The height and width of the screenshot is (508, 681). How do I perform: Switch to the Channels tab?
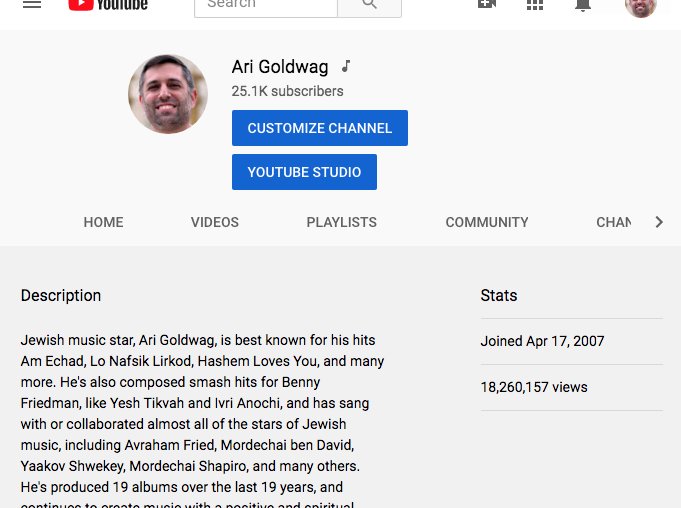point(614,222)
